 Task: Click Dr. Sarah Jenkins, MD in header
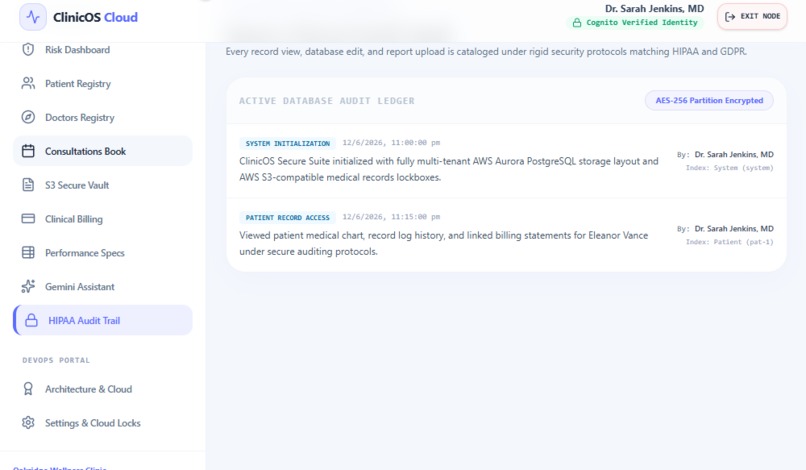pos(654,8)
